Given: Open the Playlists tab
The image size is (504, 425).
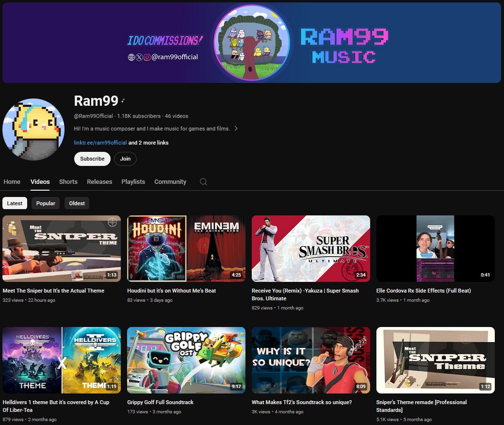Looking at the screenshot, I should pos(133,181).
